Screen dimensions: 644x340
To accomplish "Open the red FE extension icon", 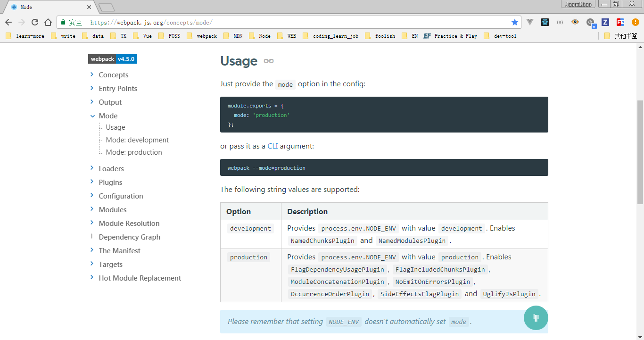I will click(620, 22).
